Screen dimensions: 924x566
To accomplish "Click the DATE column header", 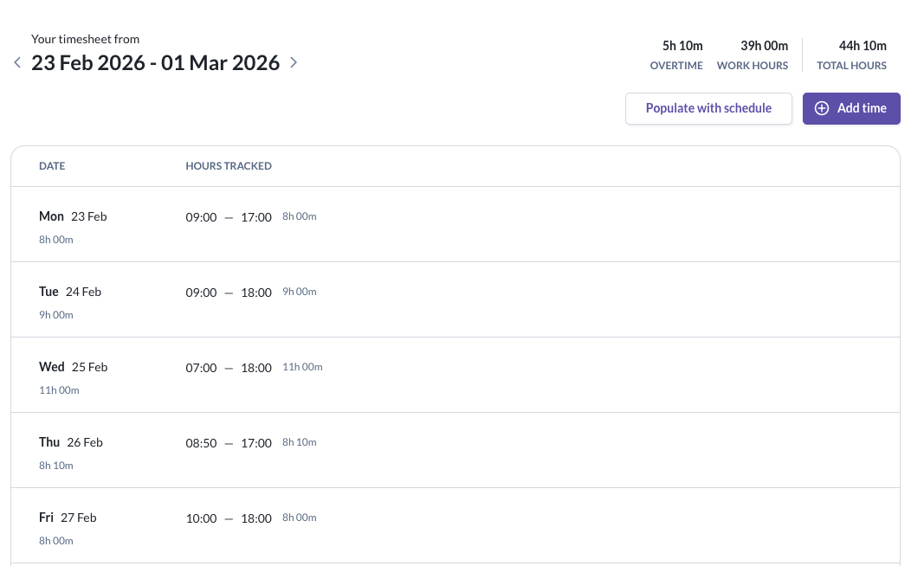I will pos(52,166).
